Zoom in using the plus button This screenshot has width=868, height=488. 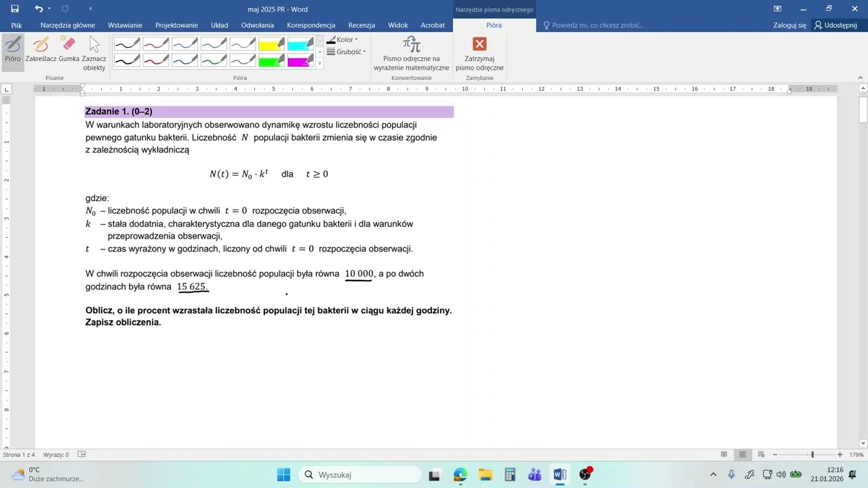(x=840, y=455)
